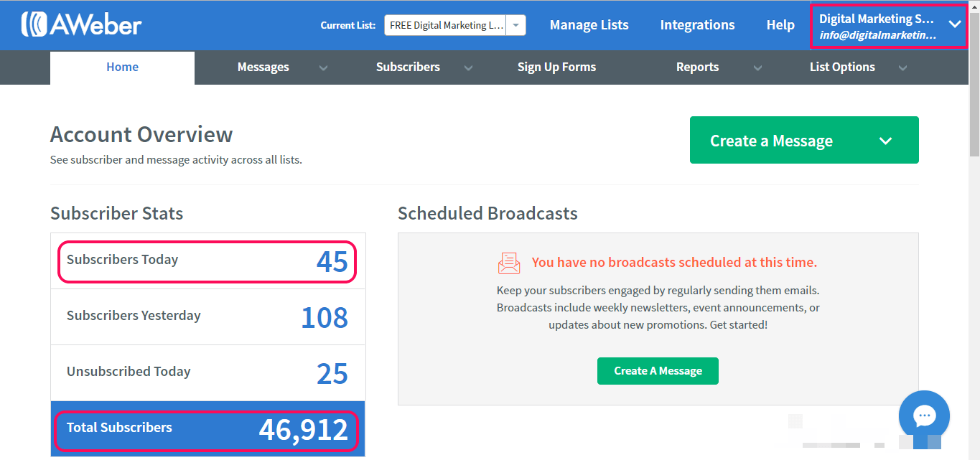Expand the List Options menu arrow
The height and width of the screenshot is (460, 980).
pos(902,67)
